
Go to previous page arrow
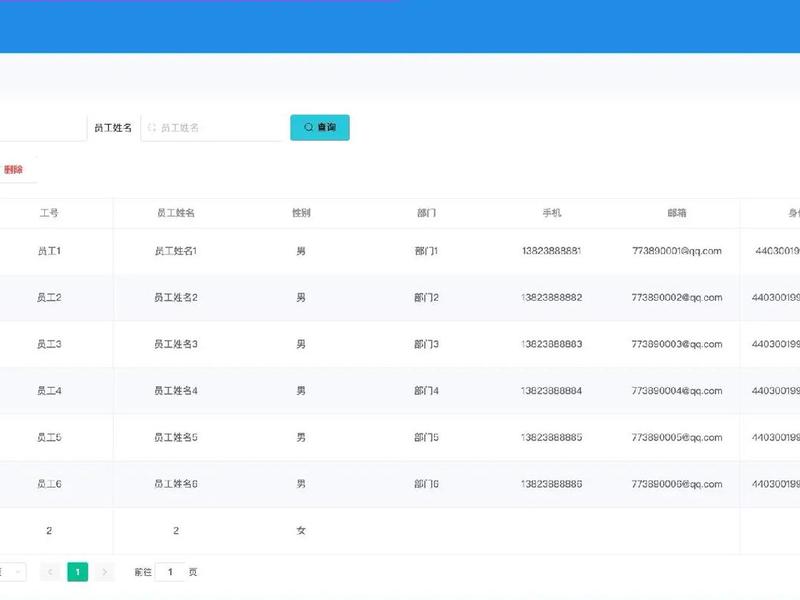pyautogui.click(x=51, y=572)
